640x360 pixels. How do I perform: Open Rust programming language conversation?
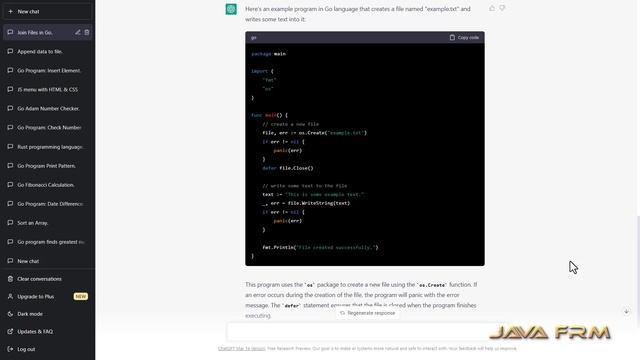click(47, 147)
